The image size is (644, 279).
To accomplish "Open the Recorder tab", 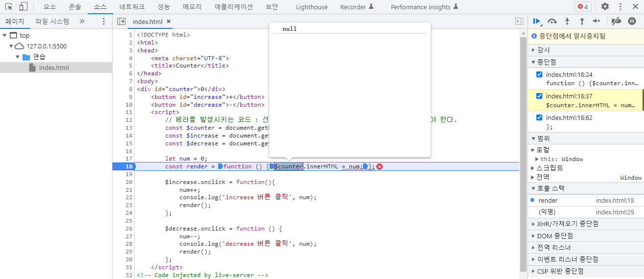I will (357, 7).
